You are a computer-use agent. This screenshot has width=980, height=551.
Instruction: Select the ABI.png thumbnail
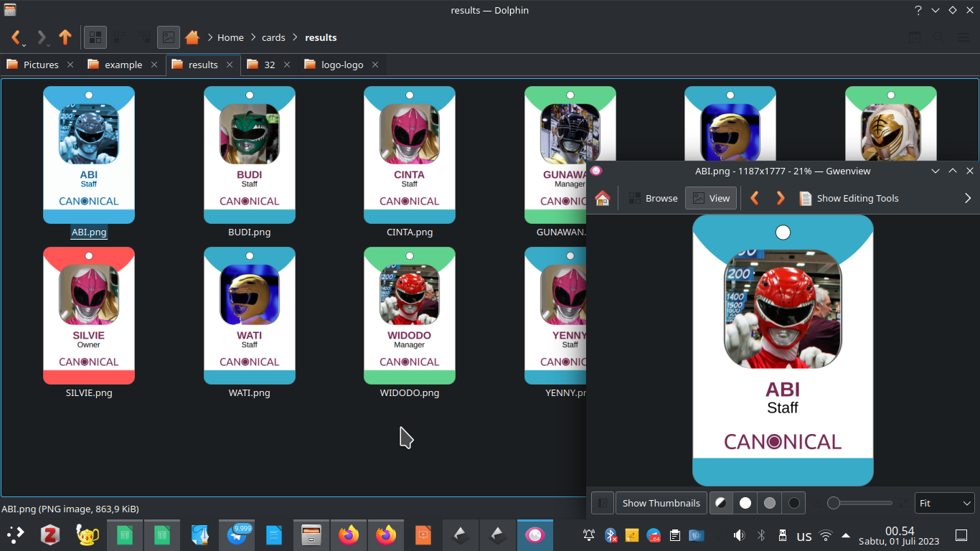89,155
